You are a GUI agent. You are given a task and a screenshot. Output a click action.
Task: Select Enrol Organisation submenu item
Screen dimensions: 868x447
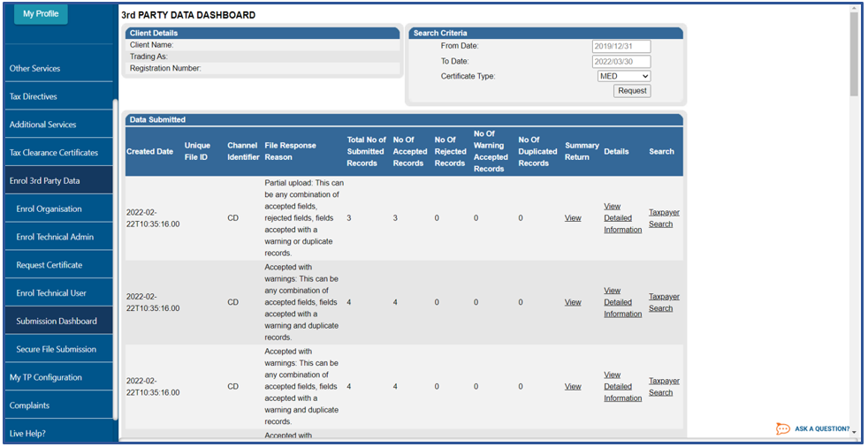tap(49, 209)
